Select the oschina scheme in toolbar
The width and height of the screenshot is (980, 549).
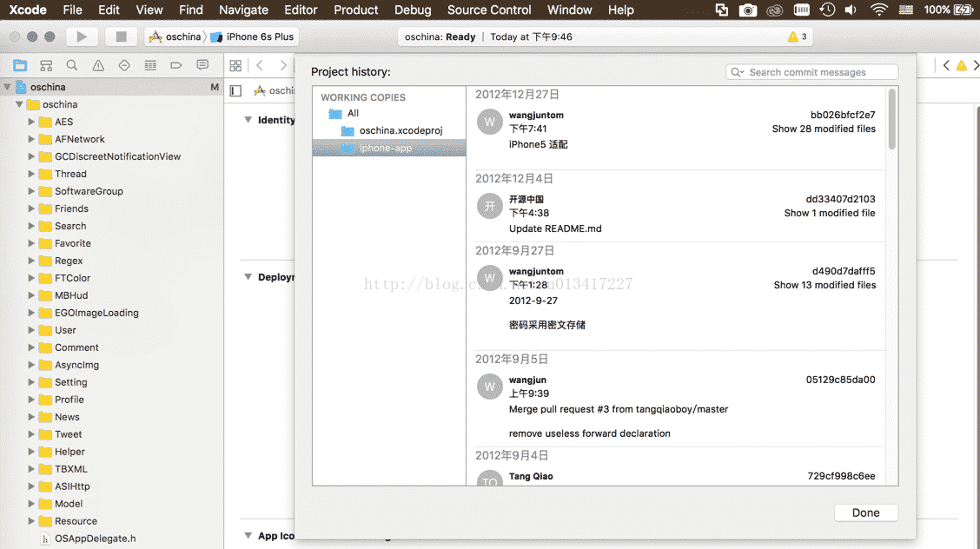click(175, 36)
